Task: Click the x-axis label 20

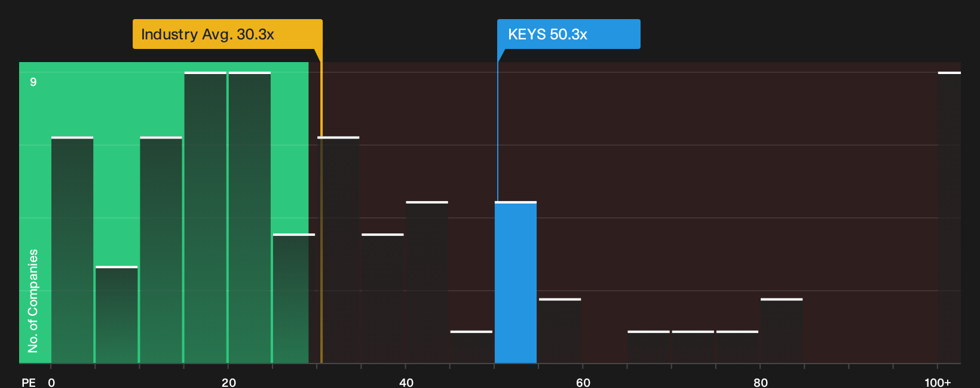Action: tap(228, 382)
